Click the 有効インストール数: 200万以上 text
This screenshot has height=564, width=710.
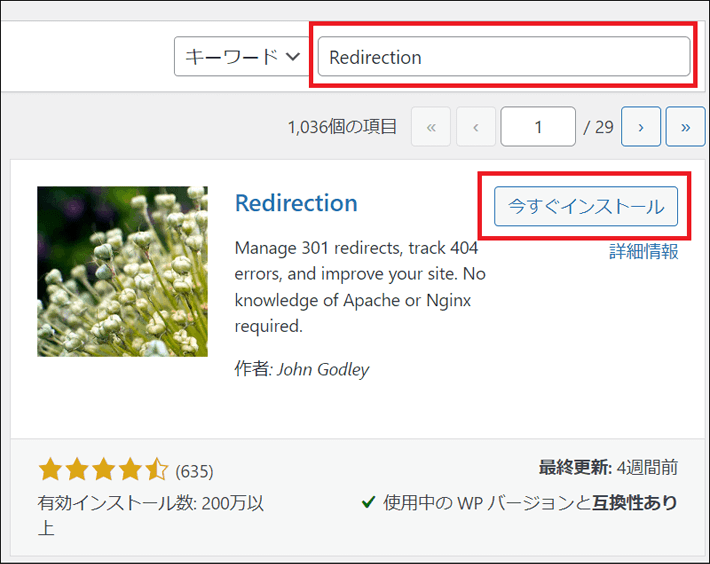pos(150,516)
